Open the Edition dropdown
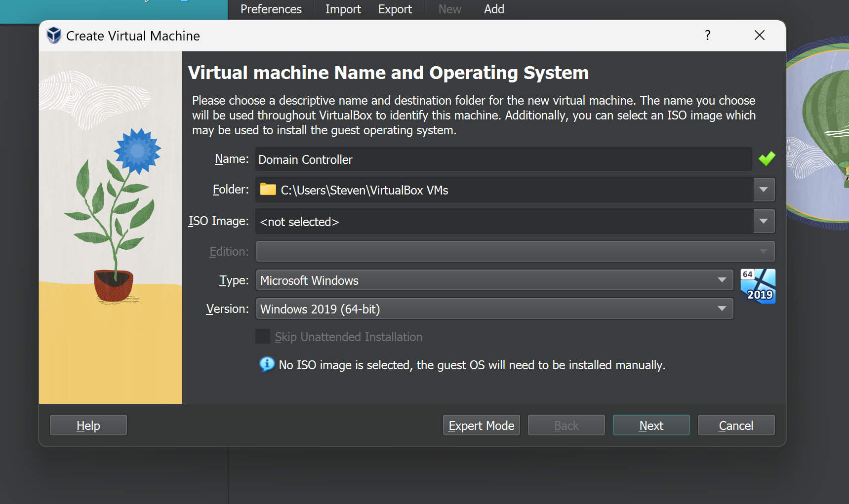Viewport: 849px width, 504px height. [x=515, y=251]
